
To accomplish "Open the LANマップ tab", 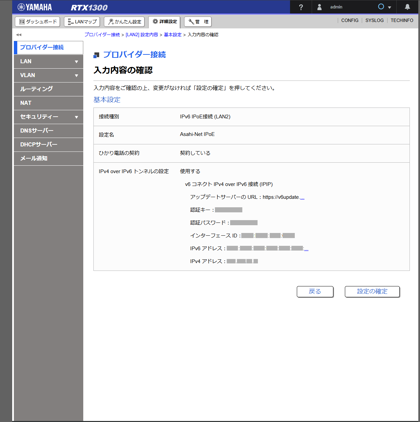I will coord(82,22).
